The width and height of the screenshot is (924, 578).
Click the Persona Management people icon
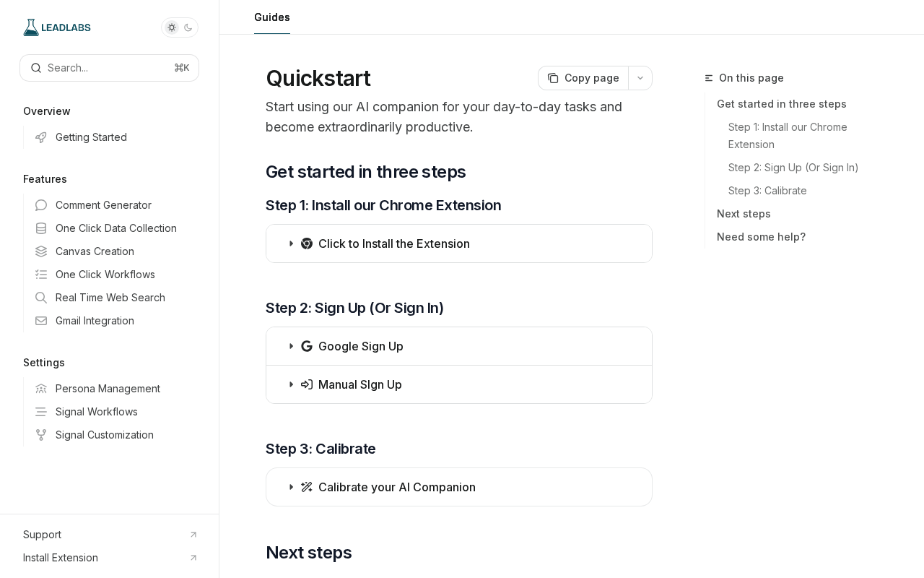coord(41,389)
